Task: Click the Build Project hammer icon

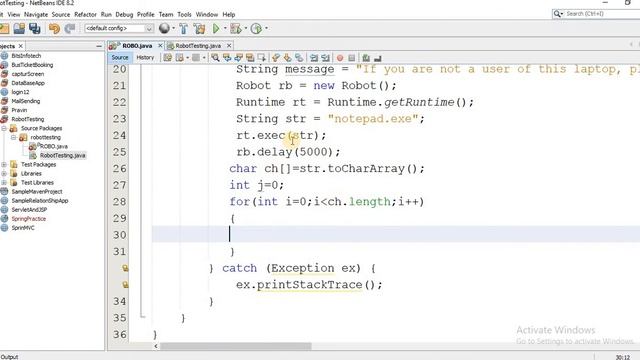Action: (184, 29)
